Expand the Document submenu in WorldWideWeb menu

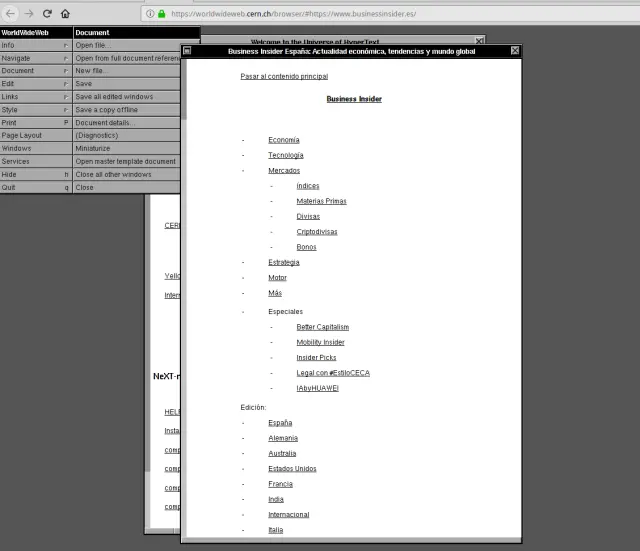click(36, 71)
